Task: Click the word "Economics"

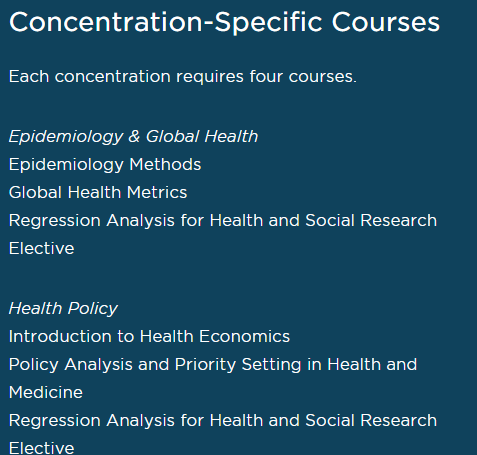Action: point(245,336)
